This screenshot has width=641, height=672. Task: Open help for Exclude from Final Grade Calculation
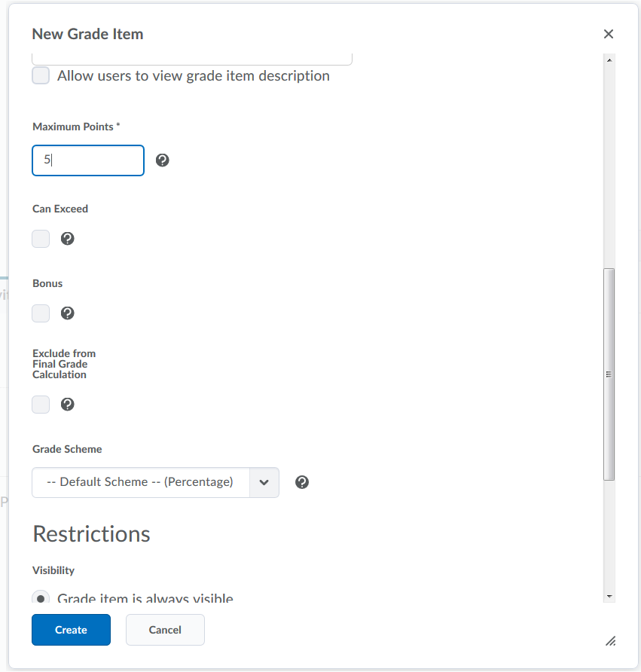tap(67, 405)
